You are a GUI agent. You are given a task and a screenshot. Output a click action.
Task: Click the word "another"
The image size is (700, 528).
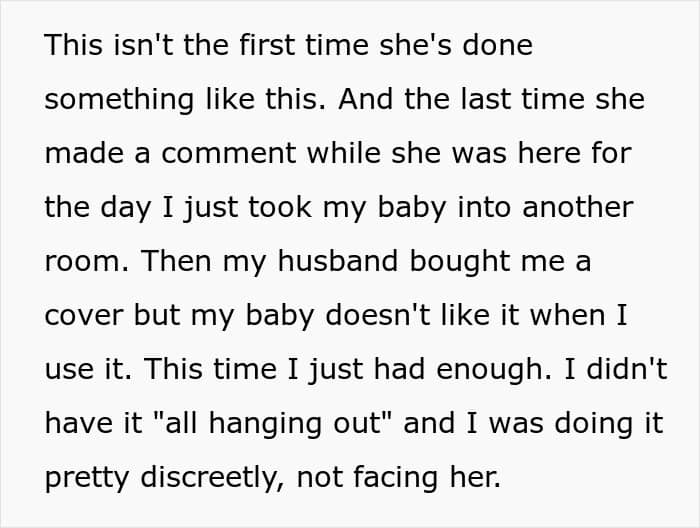coord(578,208)
